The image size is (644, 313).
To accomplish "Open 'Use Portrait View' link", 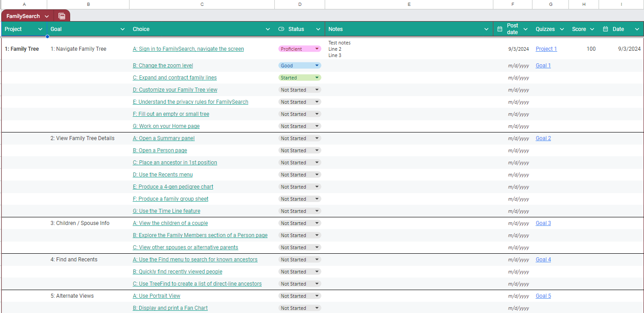I will (x=156, y=296).
